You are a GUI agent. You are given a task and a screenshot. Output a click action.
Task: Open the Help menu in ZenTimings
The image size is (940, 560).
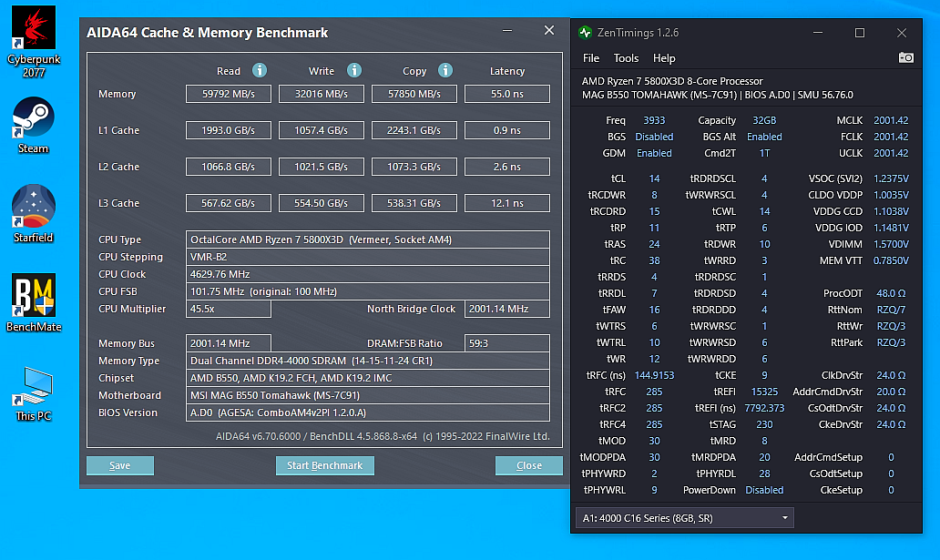(664, 58)
